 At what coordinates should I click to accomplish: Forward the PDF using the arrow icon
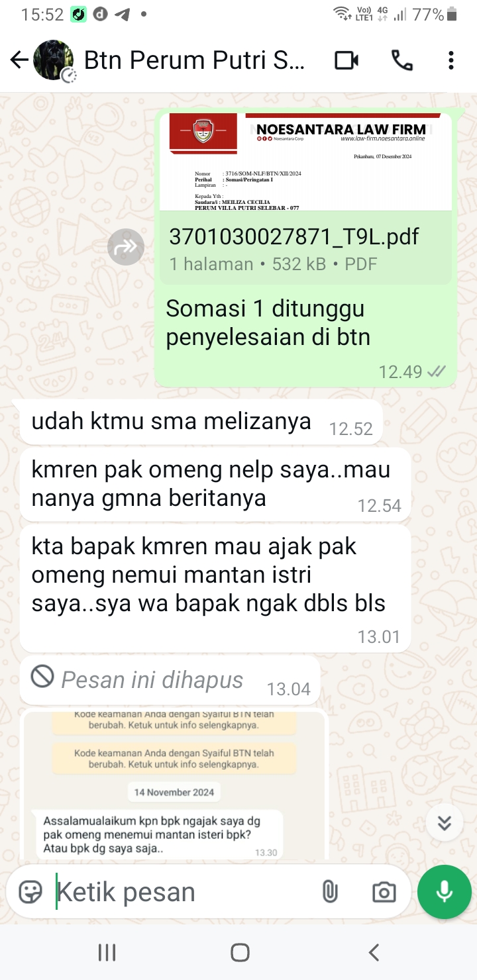click(126, 247)
